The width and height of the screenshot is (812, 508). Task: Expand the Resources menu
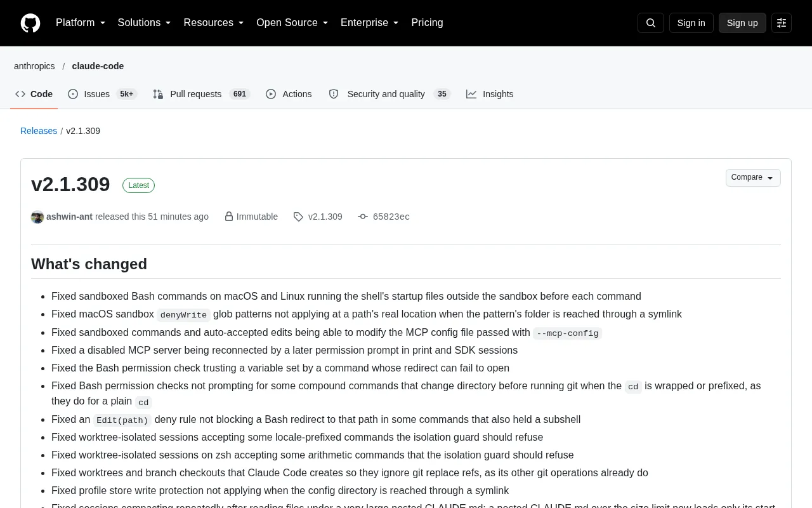(214, 23)
